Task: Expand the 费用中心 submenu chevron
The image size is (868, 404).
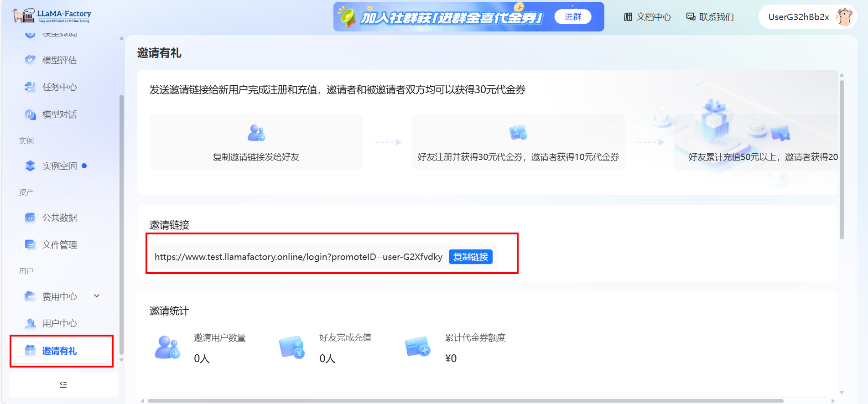Action: point(97,296)
